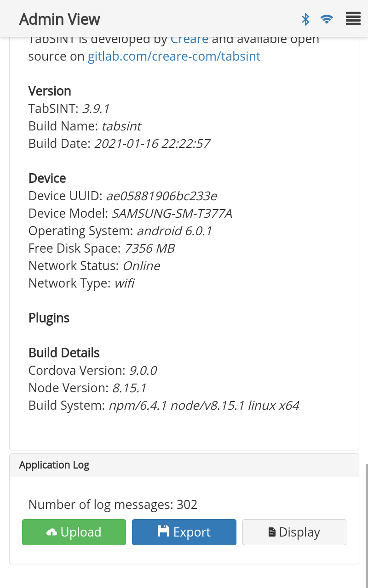Click the TabSINT version number 3.9.1

[x=96, y=109]
